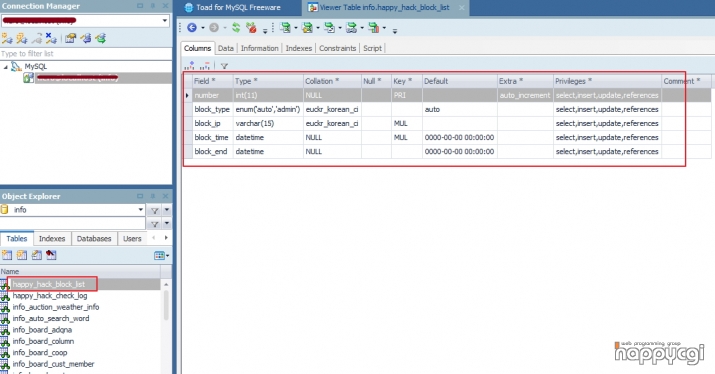The width and height of the screenshot is (715, 374).
Task: Select info_board_adqna table
Action: tap(42, 330)
